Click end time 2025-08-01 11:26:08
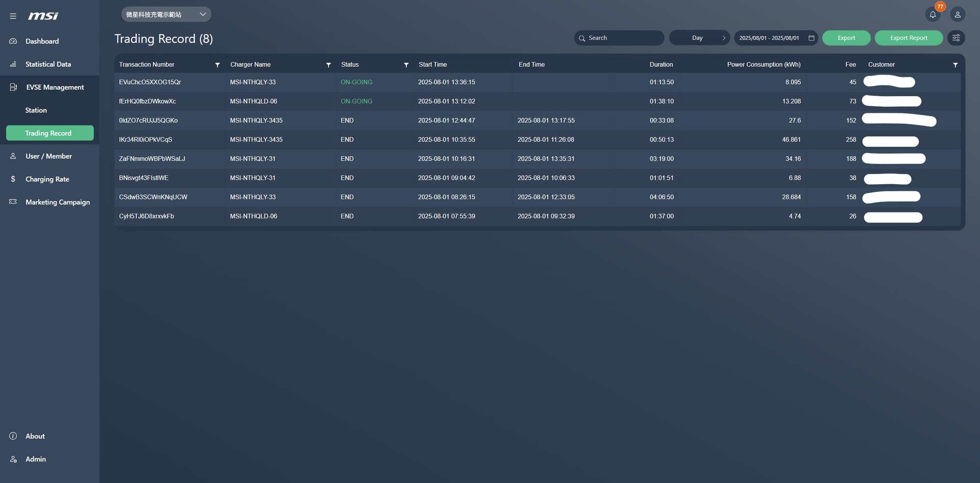This screenshot has height=483, width=980. pyautogui.click(x=546, y=139)
